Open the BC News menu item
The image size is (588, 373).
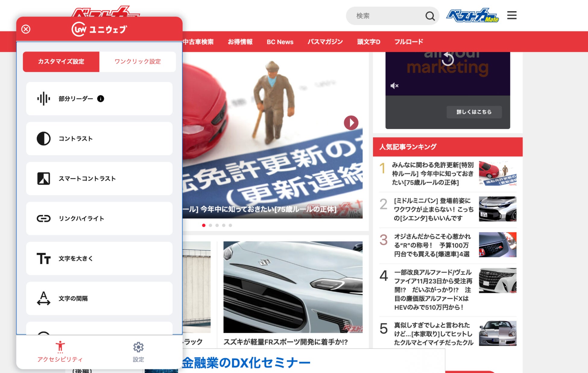tap(280, 42)
